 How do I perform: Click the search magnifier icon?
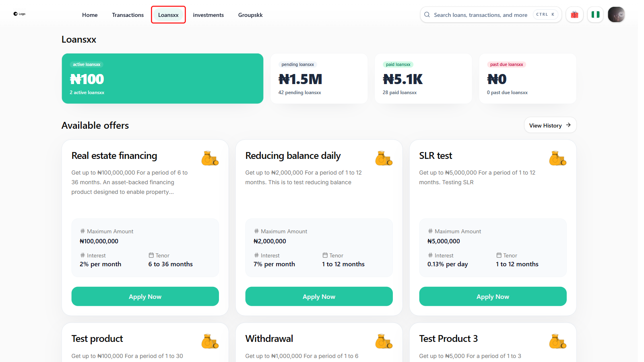(427, 14)
